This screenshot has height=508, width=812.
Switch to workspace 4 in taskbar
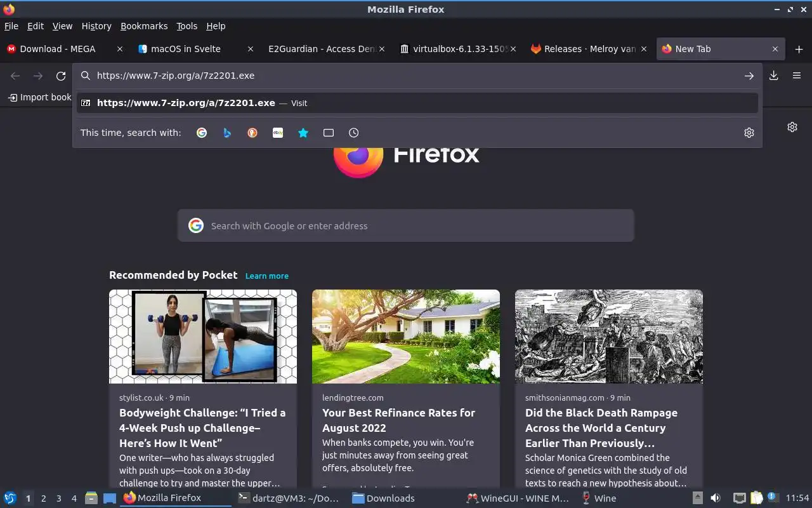74,498
